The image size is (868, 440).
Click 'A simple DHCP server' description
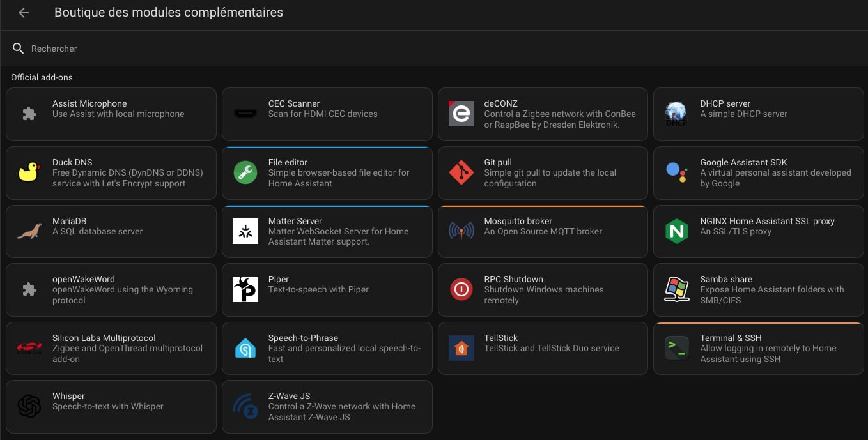tap(744, 114)
